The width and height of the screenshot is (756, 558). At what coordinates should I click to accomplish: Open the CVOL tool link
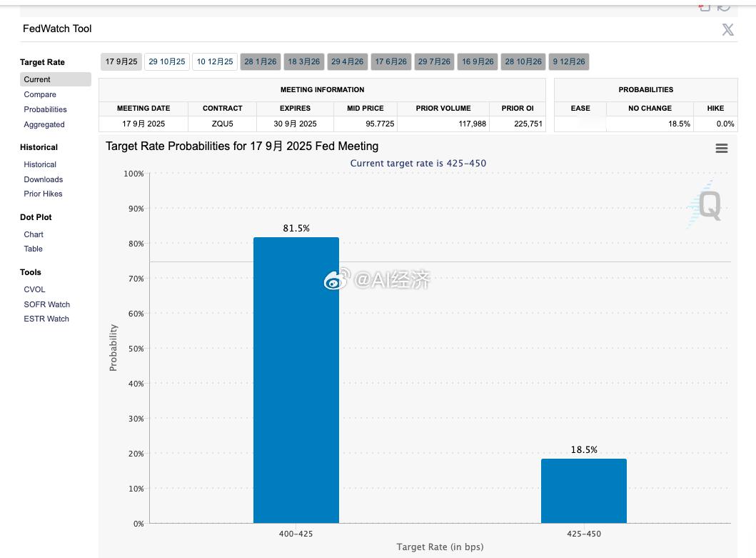coord(34,289)
